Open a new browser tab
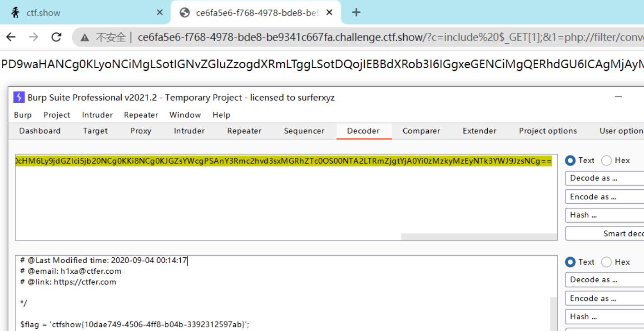The image size is (644, 331). click(x=356, y=13)
